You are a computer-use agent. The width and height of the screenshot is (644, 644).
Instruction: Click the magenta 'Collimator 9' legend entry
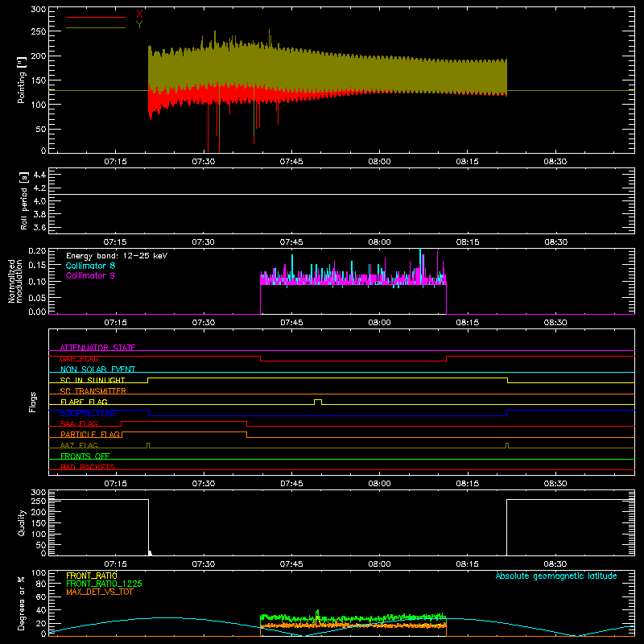(x=90, y=275)
